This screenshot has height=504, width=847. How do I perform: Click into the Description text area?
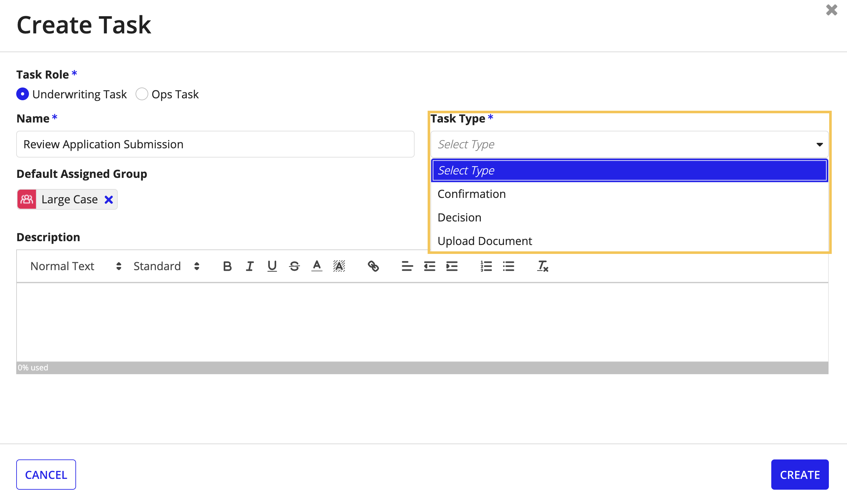point(422,322)
